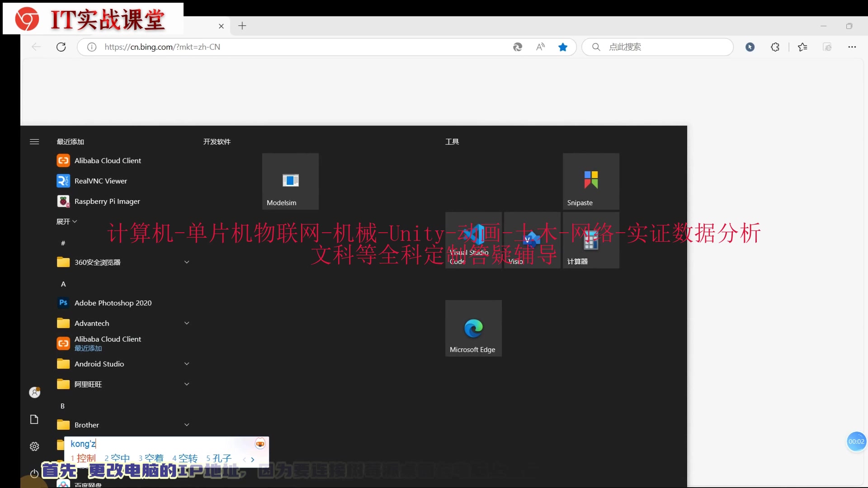Viewport: 868px width, 488px height.
Task: Show next page of IME candidates
Action: 253,460
